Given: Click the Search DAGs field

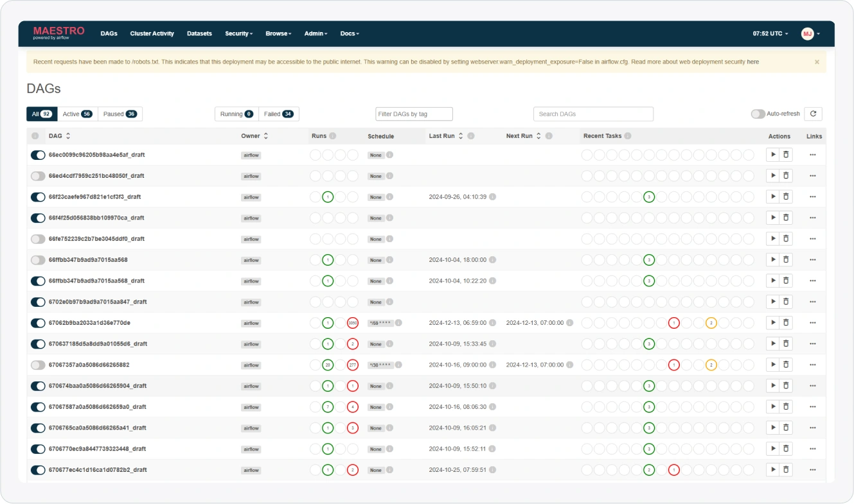Looking at the screenshot, I should 593,114.
